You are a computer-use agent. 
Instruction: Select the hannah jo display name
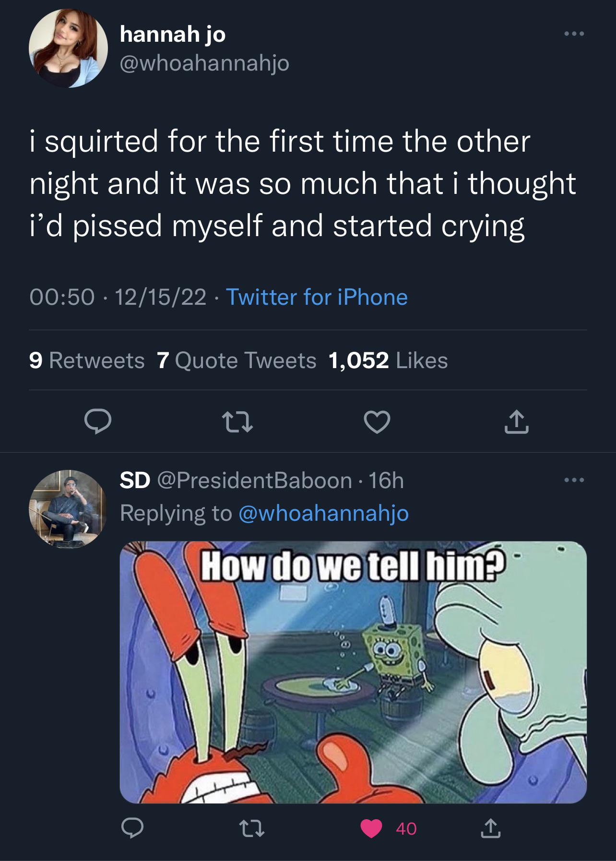pyautogui.click(x=173, y=34)
